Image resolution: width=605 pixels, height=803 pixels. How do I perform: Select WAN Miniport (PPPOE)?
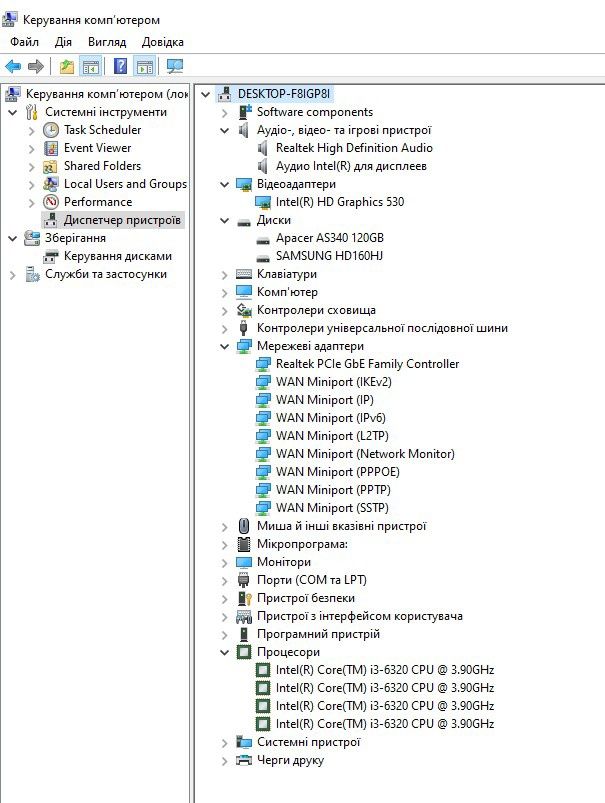coord(338,472)
